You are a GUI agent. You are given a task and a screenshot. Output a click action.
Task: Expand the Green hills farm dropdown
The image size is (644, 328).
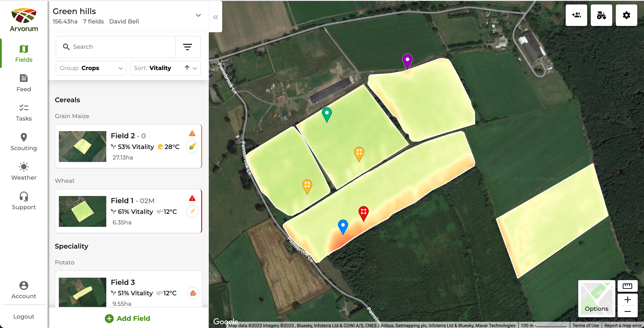pyautogui.click(x=198, y=15)
